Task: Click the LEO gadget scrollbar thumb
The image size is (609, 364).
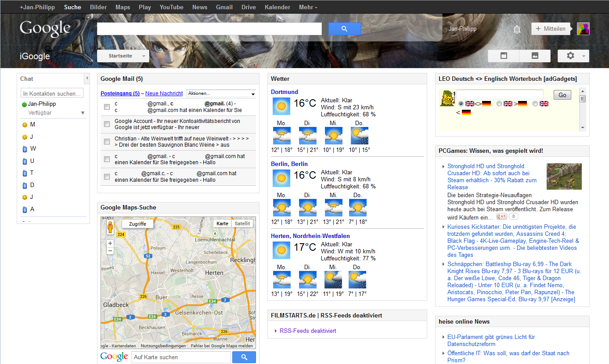Action: click(x=583, y=98)
